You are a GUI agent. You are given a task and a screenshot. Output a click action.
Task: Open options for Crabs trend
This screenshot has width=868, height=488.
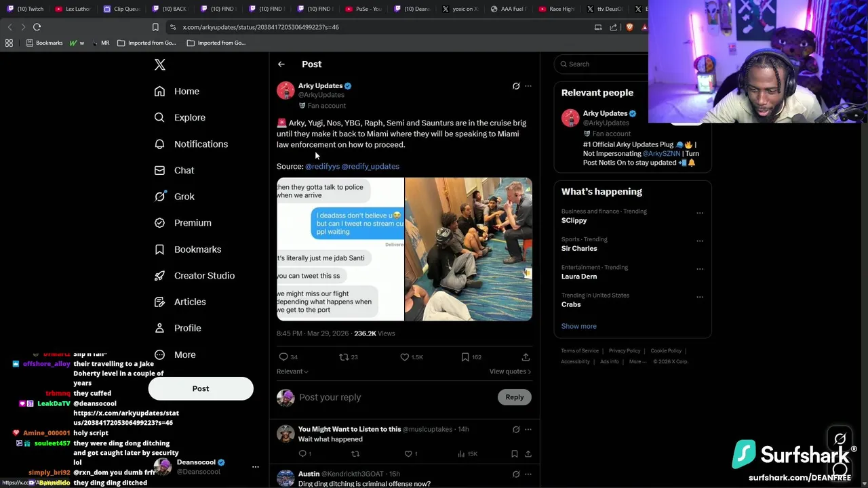pyautogui.click(x=700, y=297)
